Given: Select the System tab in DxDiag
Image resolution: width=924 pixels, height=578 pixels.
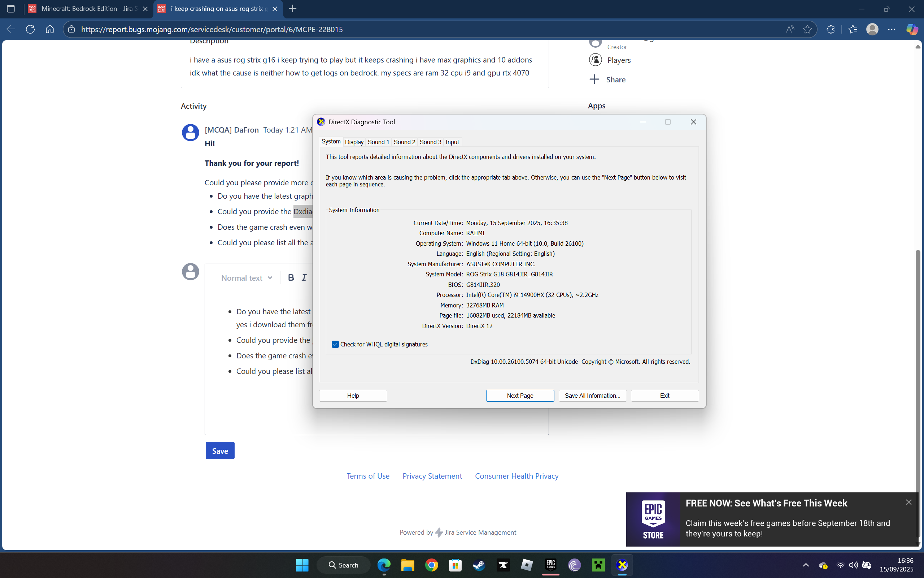Looking at the screenshot, I should pyautogui.click(x=331, y=142).
